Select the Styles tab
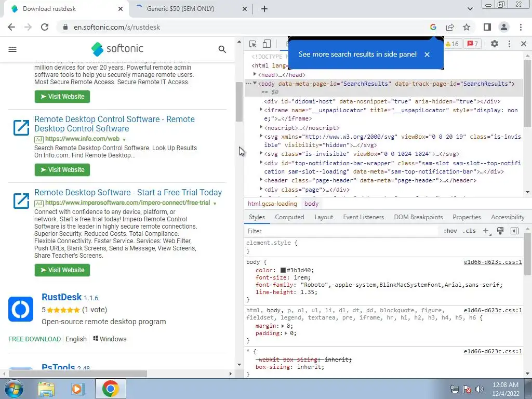This screenshot has width=532, height=399. [x=257, y=217]
